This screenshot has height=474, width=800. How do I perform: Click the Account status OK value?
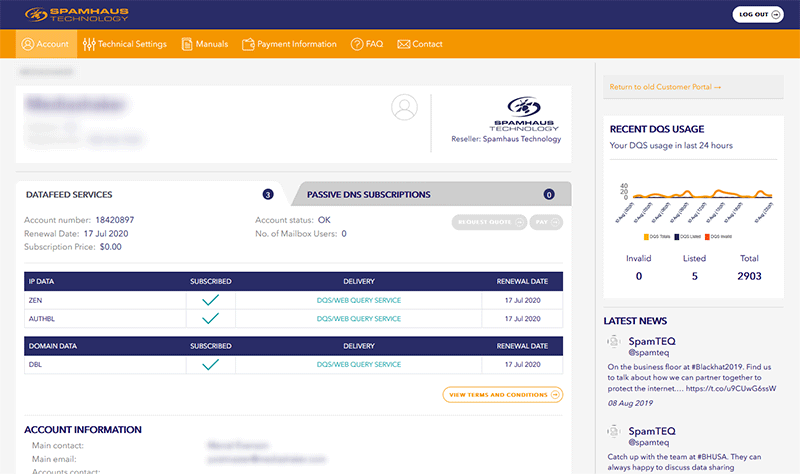click(324, 220)
